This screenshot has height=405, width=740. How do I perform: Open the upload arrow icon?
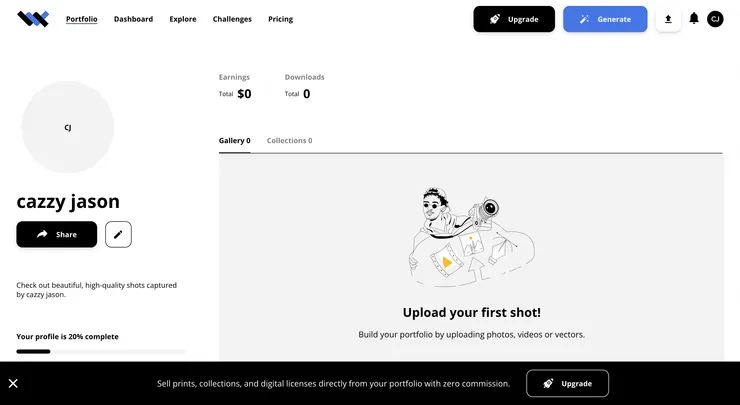[668, 19]
